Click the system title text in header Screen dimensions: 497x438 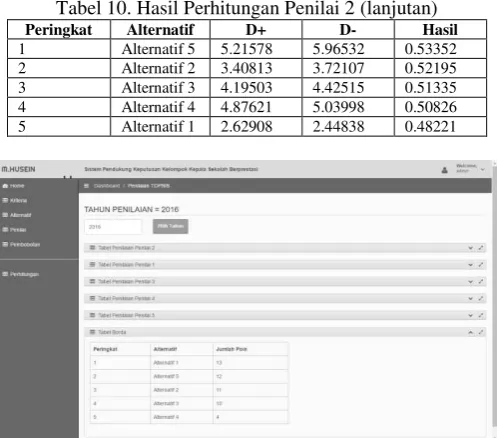pos(171,169)
